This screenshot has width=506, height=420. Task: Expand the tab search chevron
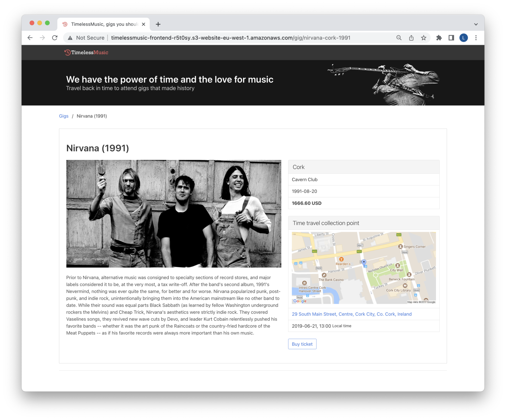coord(476,24)
